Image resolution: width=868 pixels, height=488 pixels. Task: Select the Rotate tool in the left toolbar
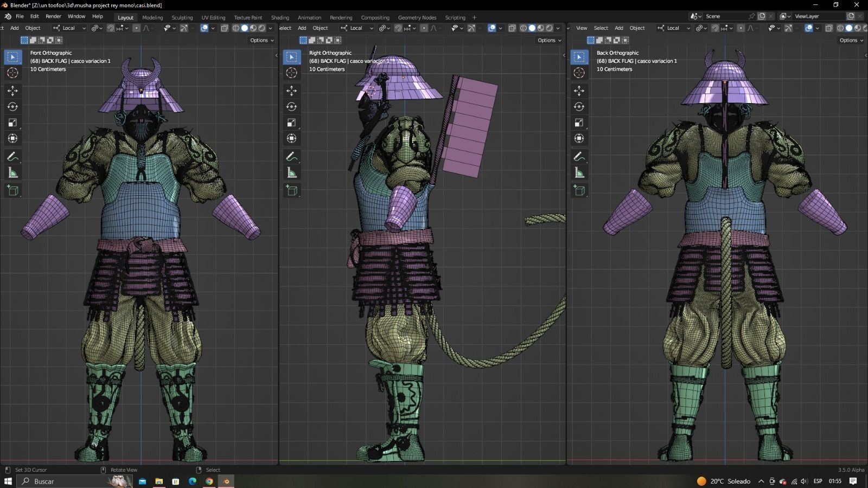pyautogui.click(x=12, y=107)
